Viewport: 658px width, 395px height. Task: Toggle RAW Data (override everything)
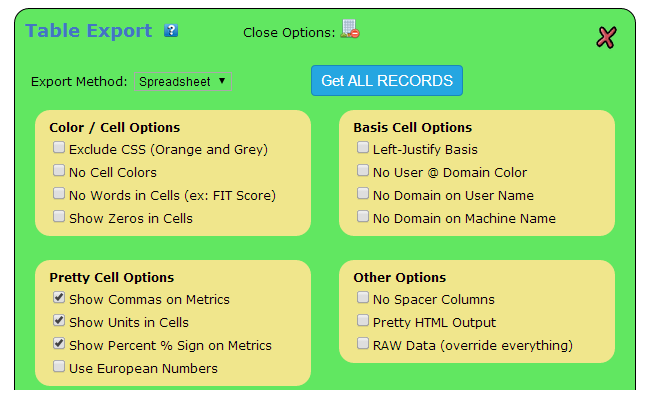[363, 343]
